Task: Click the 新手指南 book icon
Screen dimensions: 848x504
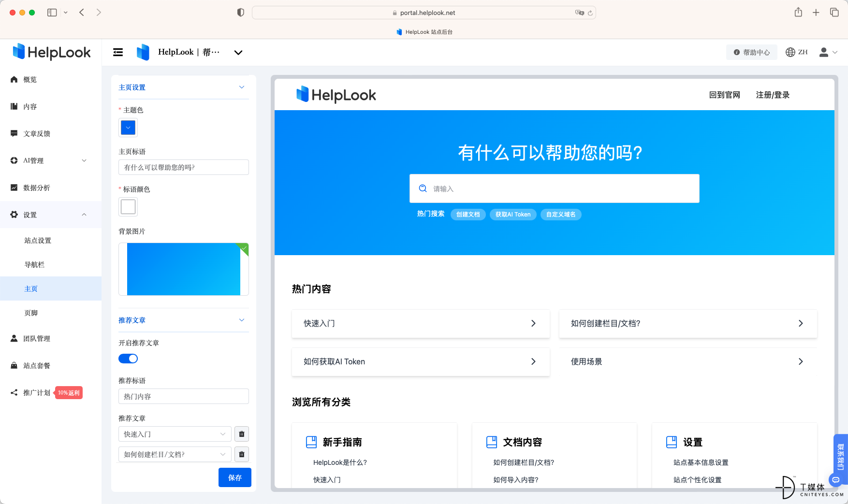Action: coord(311,442)
